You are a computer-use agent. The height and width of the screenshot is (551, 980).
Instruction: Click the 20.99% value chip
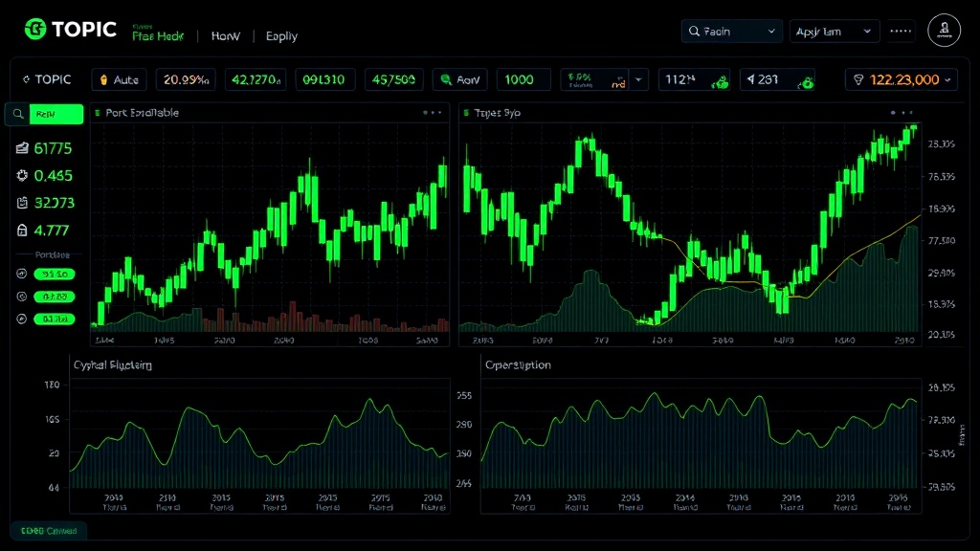tap(186, 80)
